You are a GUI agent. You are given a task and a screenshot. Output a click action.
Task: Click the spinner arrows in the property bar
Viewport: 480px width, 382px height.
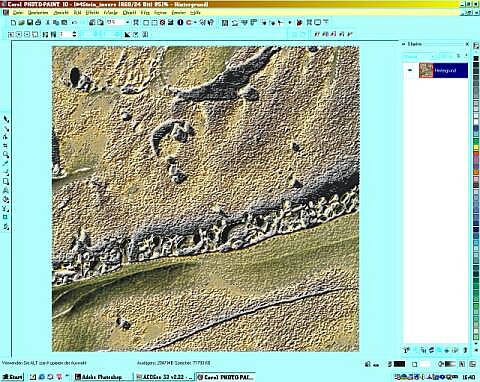click(74, 34)
